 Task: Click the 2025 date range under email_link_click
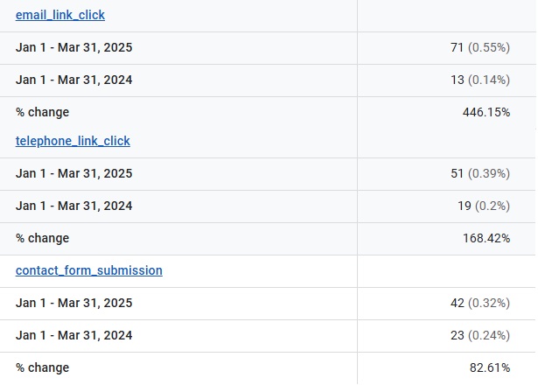pos(74,47)
